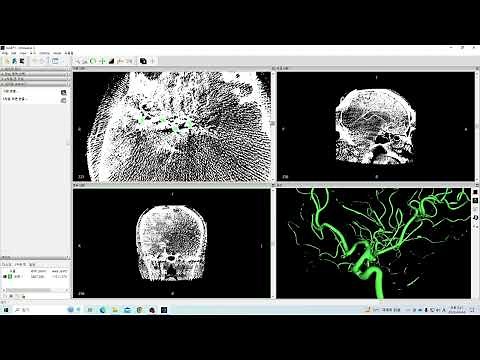The height and width of the screenshot is (360, 480).
Task: Click the blue frame layout icon in the toolbar
Action: pyautogui.click(x=55, y=61)
